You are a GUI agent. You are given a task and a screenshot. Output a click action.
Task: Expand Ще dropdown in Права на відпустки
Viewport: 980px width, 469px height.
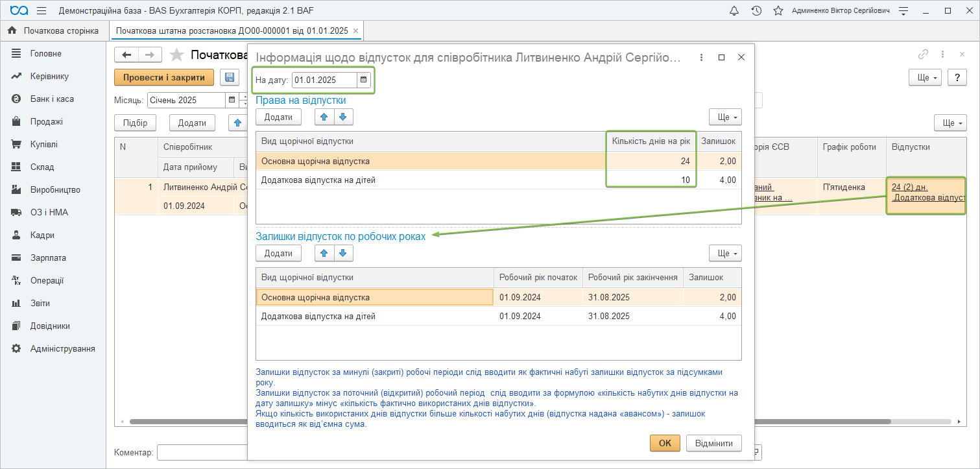724,117
